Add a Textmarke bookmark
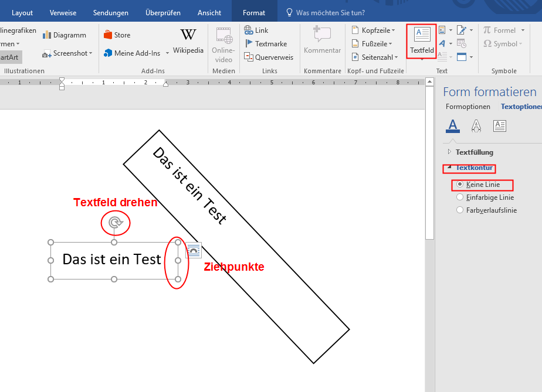This screenshot has width=542, height=392. click(268, 43)
